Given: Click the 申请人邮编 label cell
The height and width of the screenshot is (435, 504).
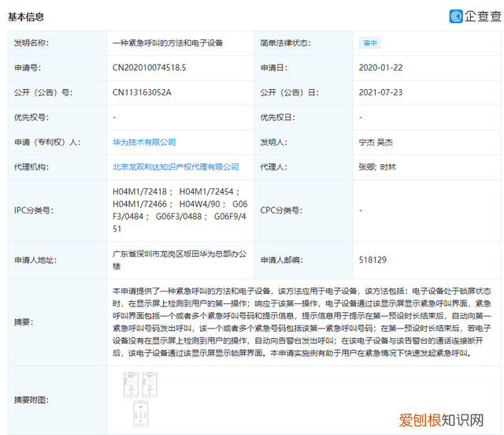Looking at the screenshot, I should click(303, 260).
